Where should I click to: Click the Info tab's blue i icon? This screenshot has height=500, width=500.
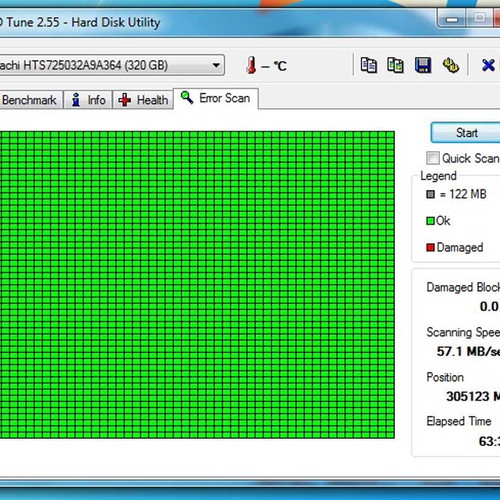point(76,100)
